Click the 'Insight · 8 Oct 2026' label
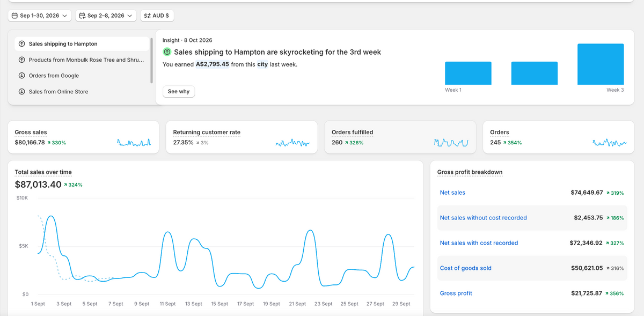Viewport: 644px width, 316px height. (187, 40)
